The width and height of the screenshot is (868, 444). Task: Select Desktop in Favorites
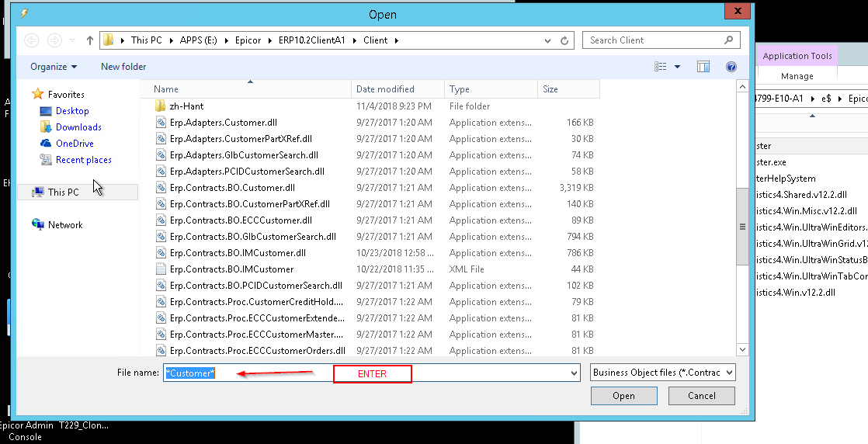(x=72, y=111)
